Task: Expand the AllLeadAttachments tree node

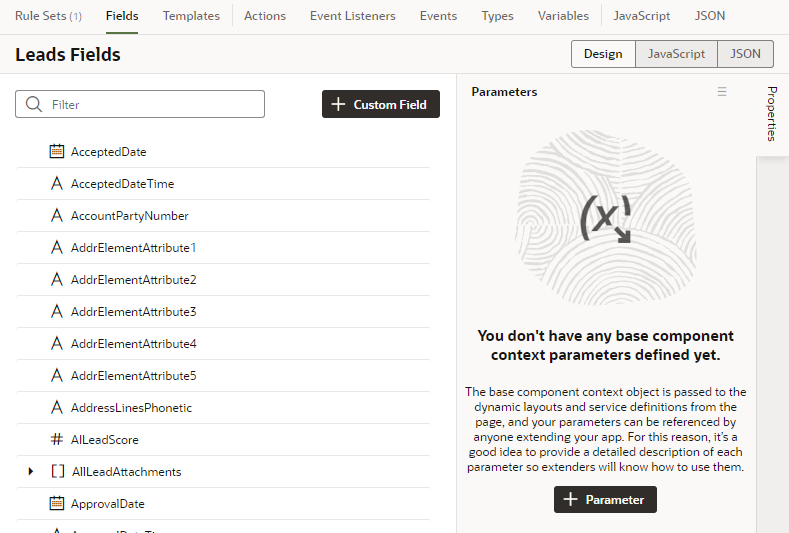Action: [31, 472]
